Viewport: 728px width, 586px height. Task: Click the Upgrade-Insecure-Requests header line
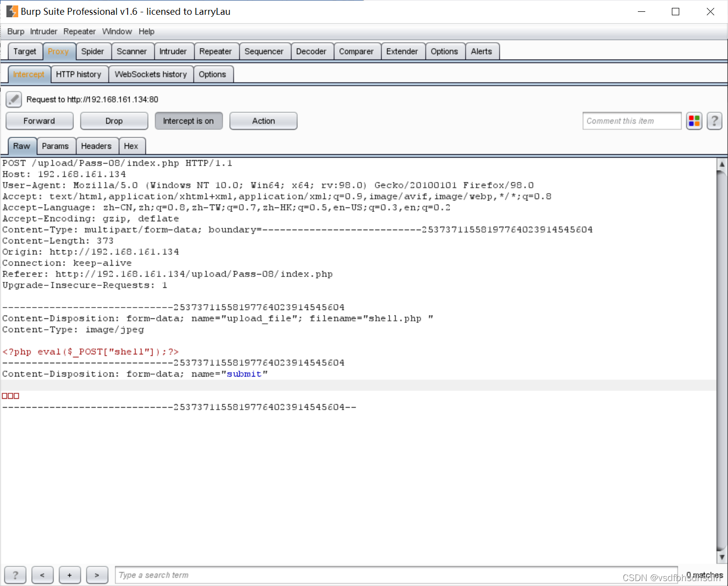[x=85, y=285]
